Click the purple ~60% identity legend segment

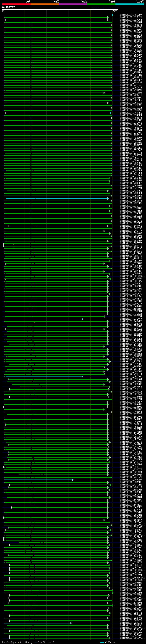(x=73, y=4)
